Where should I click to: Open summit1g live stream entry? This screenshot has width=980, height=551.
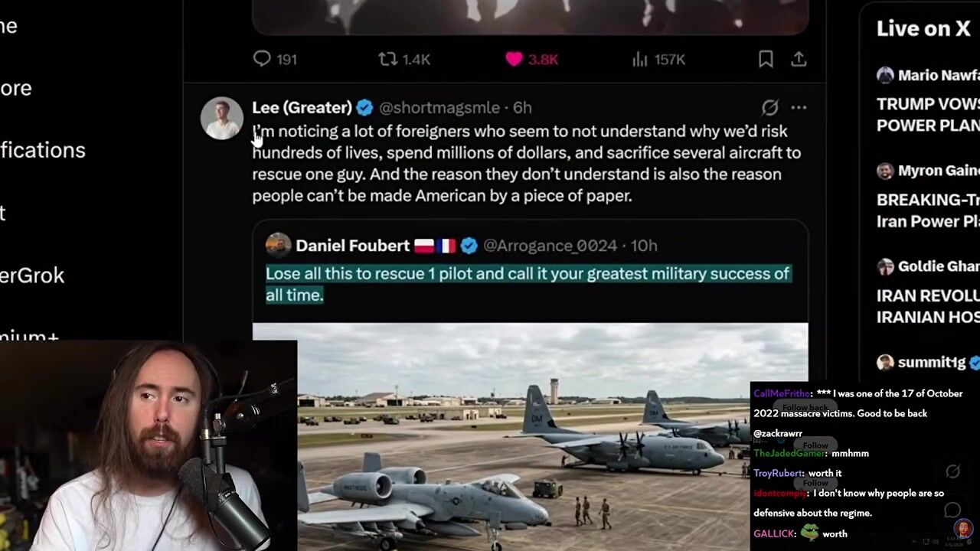tap(928, 362)
